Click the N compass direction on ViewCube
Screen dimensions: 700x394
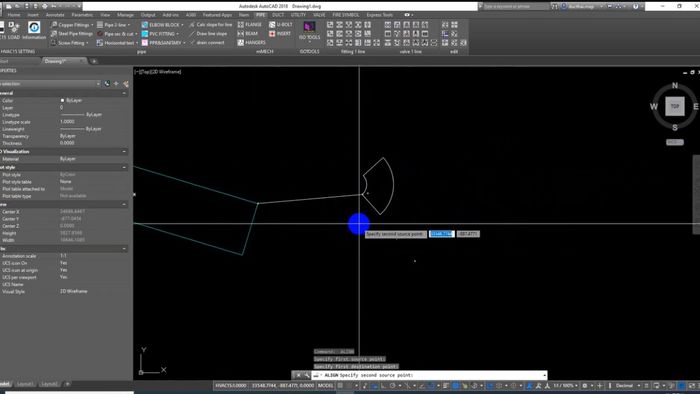[675, 85]
